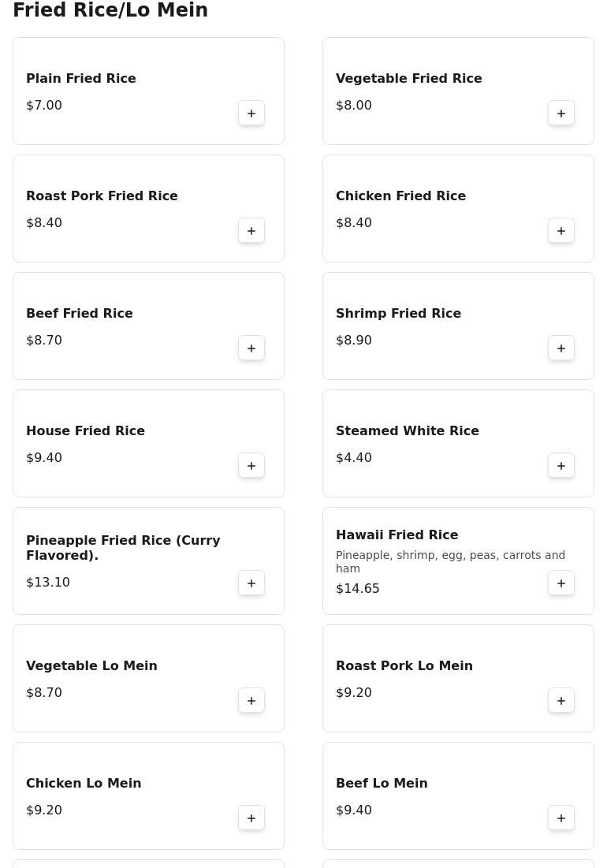Add Chicken Fried Rice to order
Image resolution: width=607 pixels, height=868 pixels.
pos(561,231)
